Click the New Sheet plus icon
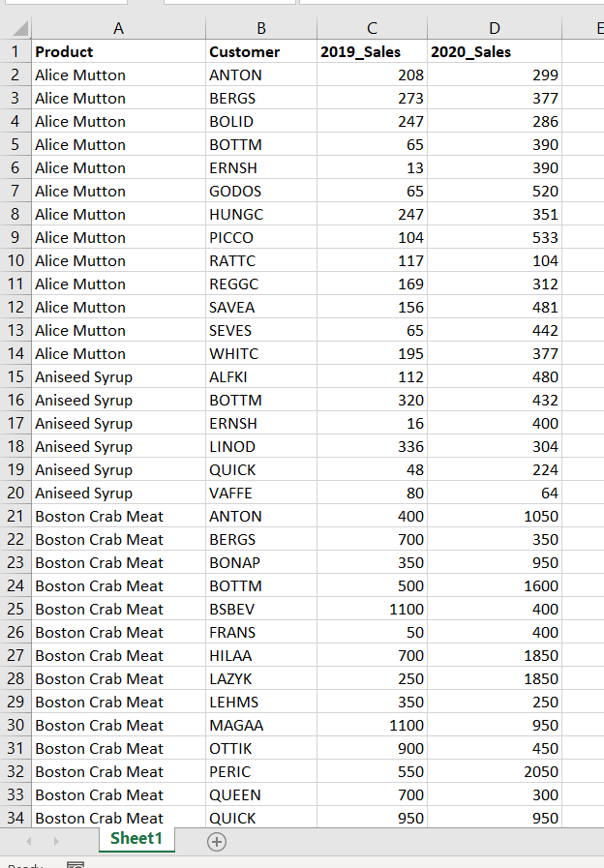Viewport: 604px width, 868px height. pyautogui.click(x=217, y=841)
